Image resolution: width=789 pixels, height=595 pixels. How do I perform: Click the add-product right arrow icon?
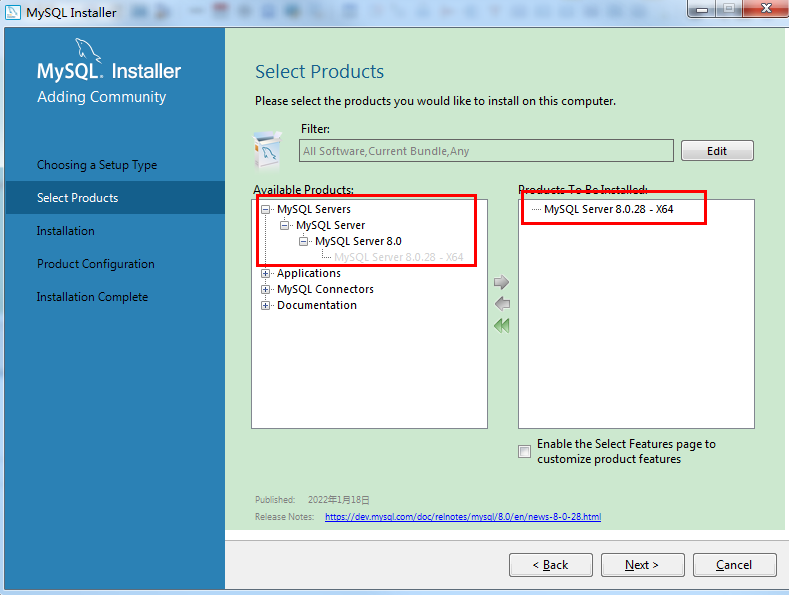[501, 282]
